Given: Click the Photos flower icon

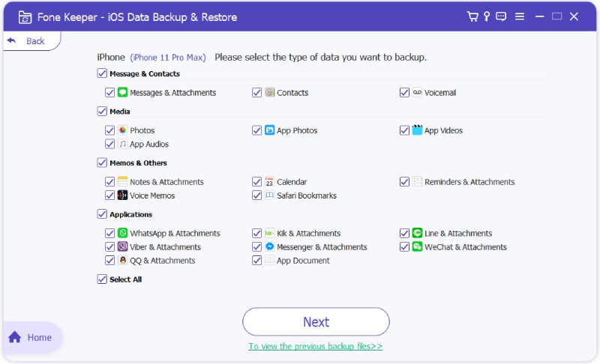Looking at the screenshot, I should coord(122,130).
